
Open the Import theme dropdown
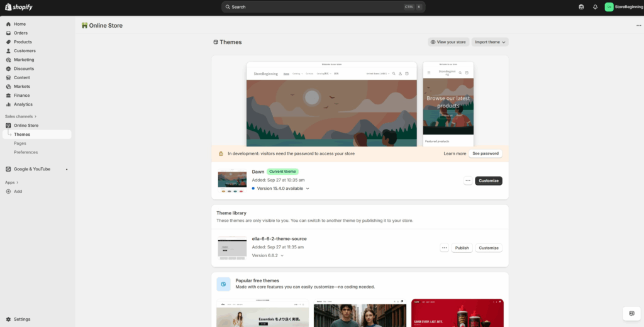490,42
